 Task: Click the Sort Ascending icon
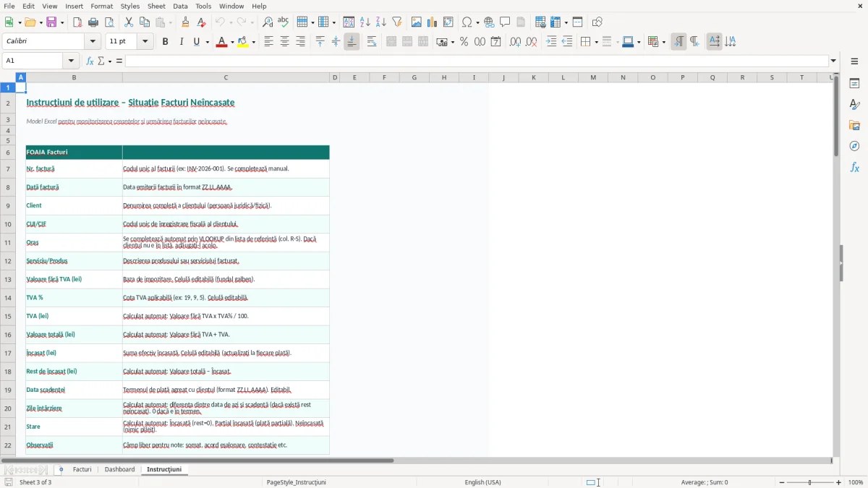pyautogui.click(x=365, y=22)
